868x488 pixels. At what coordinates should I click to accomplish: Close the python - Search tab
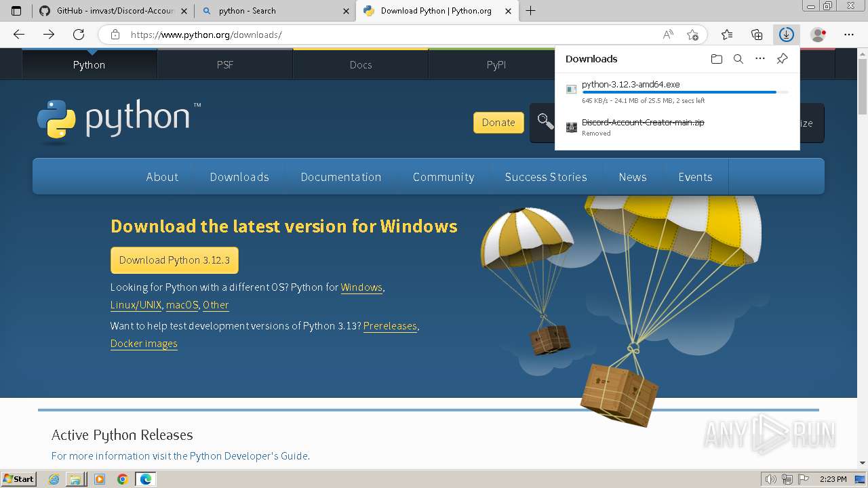pyautogui.click(x=346, y=11)
